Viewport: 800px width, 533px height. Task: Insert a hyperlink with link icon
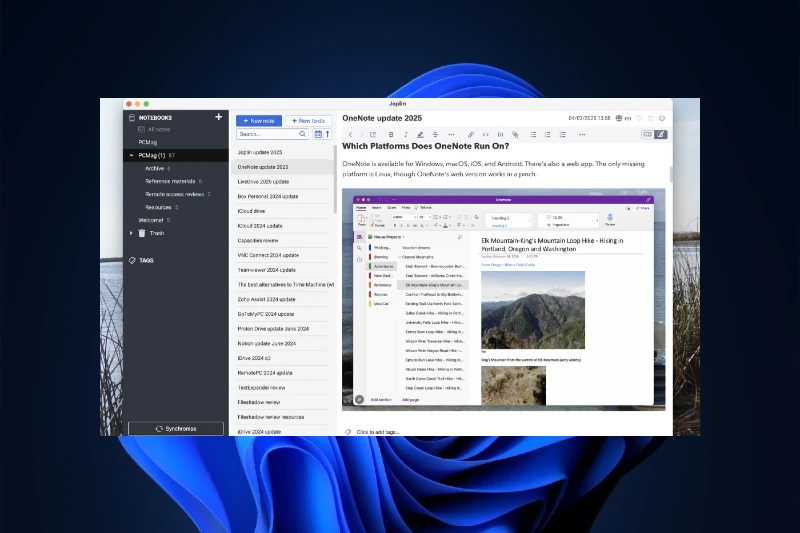471,135
